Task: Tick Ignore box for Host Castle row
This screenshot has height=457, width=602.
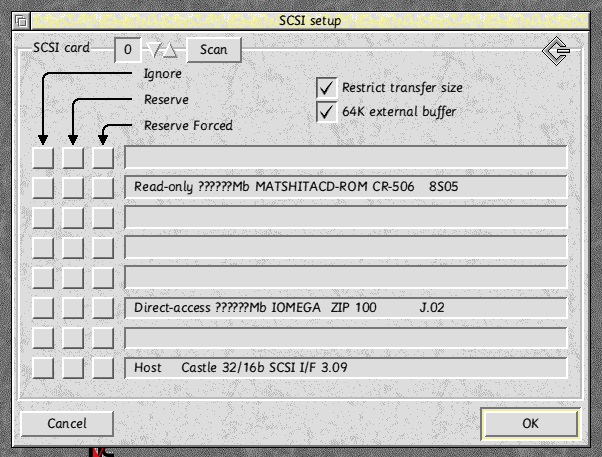Action: point(43,368)
